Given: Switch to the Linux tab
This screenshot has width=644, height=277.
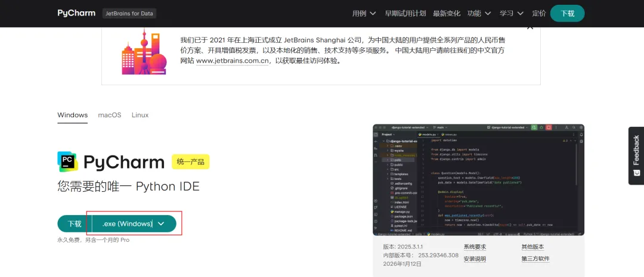Looking at the screenshot, I should [x=140, y=115].
